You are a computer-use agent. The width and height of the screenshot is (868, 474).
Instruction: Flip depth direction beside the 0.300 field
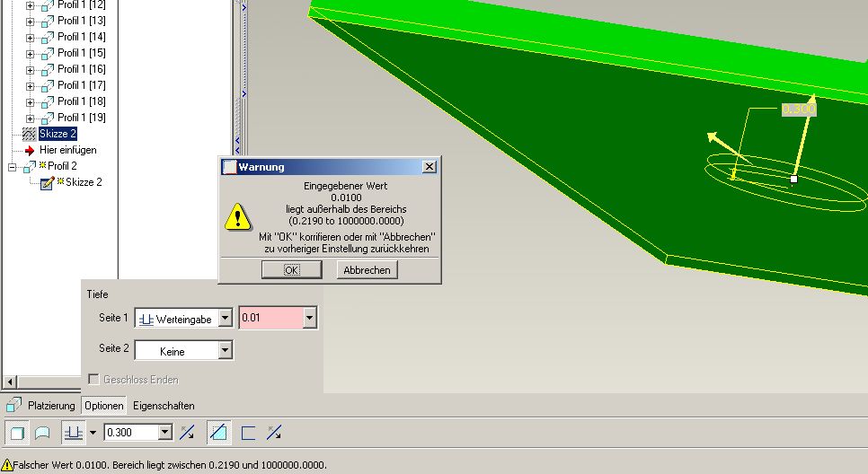tap(187, 433)
